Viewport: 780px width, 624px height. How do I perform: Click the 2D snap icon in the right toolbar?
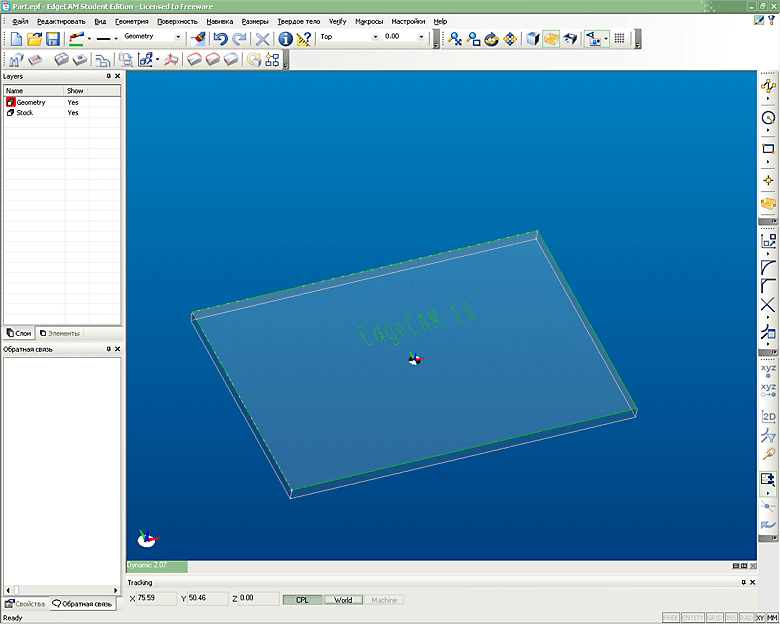tap(768, 416)
